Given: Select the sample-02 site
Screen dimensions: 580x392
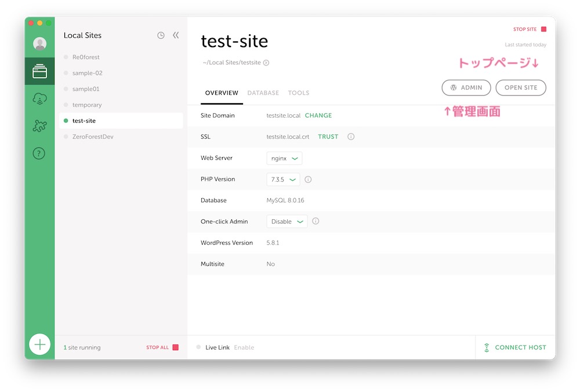Looking at the screenshot, I should pyautogui.click(x=121, y=73).
